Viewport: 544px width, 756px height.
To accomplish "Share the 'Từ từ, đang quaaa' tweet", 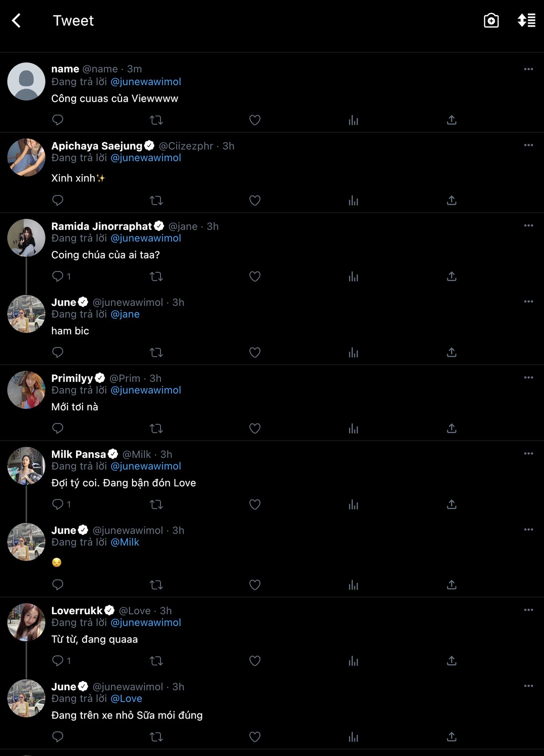I will 451,661.
